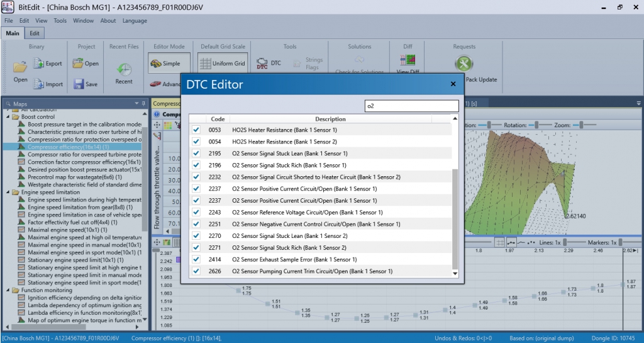The height and width of the screenshot is (343, 644).
Task: Select Stationary engine speed limit(10x1)
Action: tap(75, 260)
